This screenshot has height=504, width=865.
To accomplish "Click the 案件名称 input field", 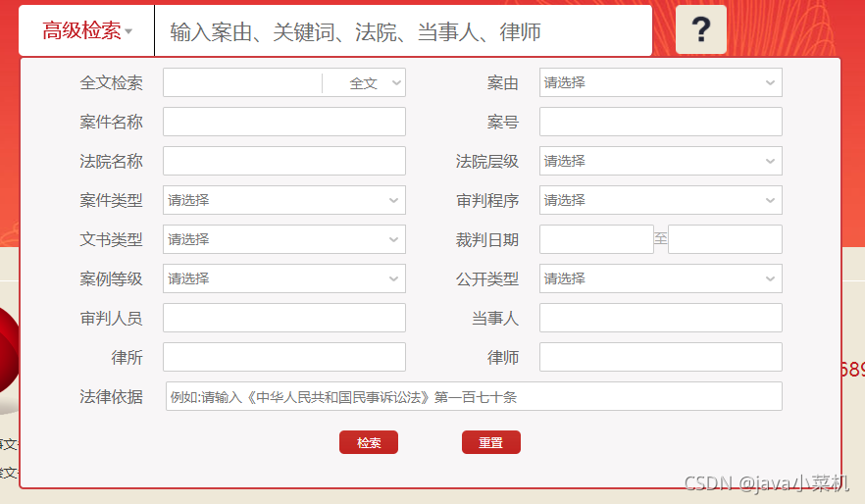I will [x=284, y=122].
